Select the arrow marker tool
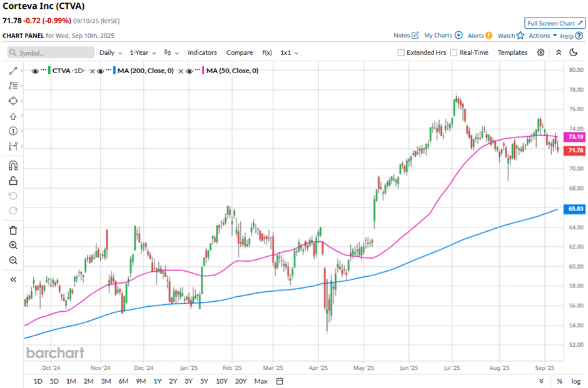The image size is (588, 388). pyautogui.click(x=13, y=116)
